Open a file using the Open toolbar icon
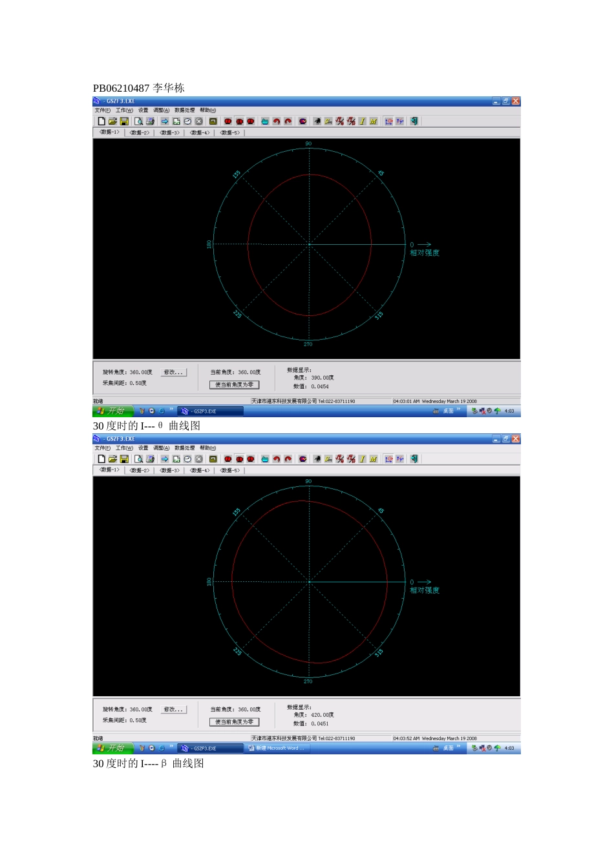This screenshot has height=868, width=614. [113, 121]
